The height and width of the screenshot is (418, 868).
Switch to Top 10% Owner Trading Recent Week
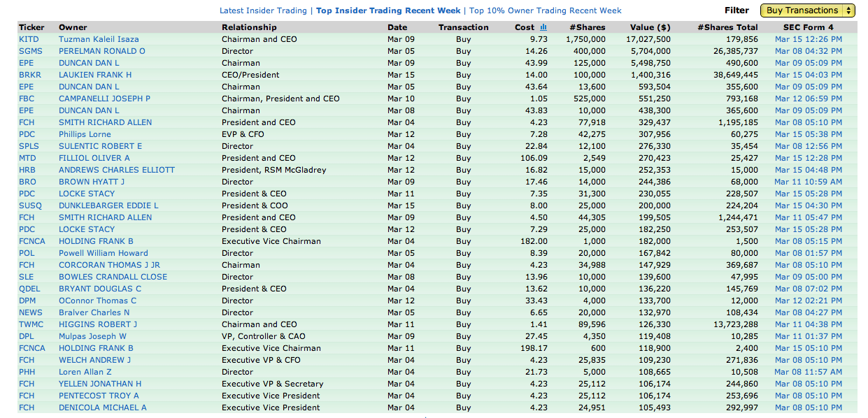545,10
